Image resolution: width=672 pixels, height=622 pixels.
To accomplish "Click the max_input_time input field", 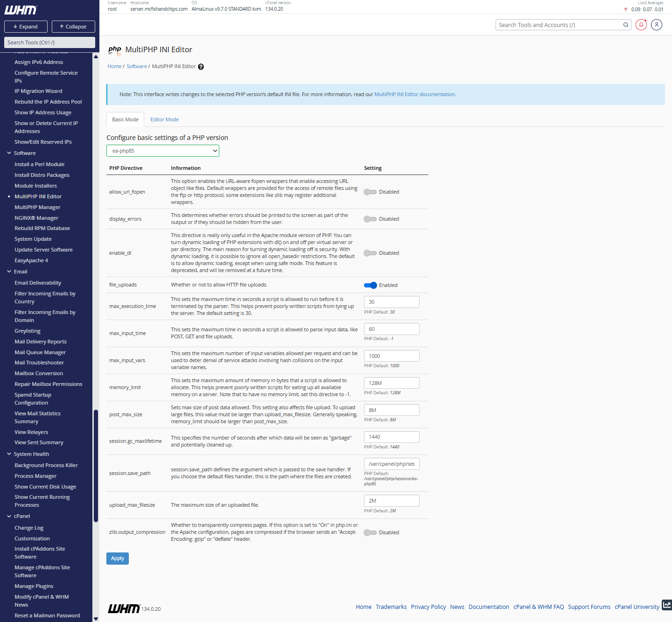I will 392,329.
